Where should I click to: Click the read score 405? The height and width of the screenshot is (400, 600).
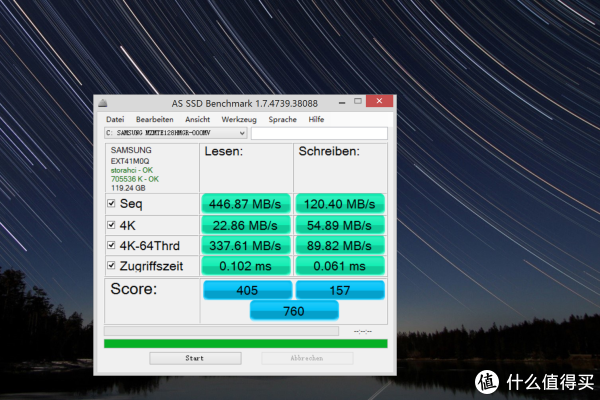(247, 290)
